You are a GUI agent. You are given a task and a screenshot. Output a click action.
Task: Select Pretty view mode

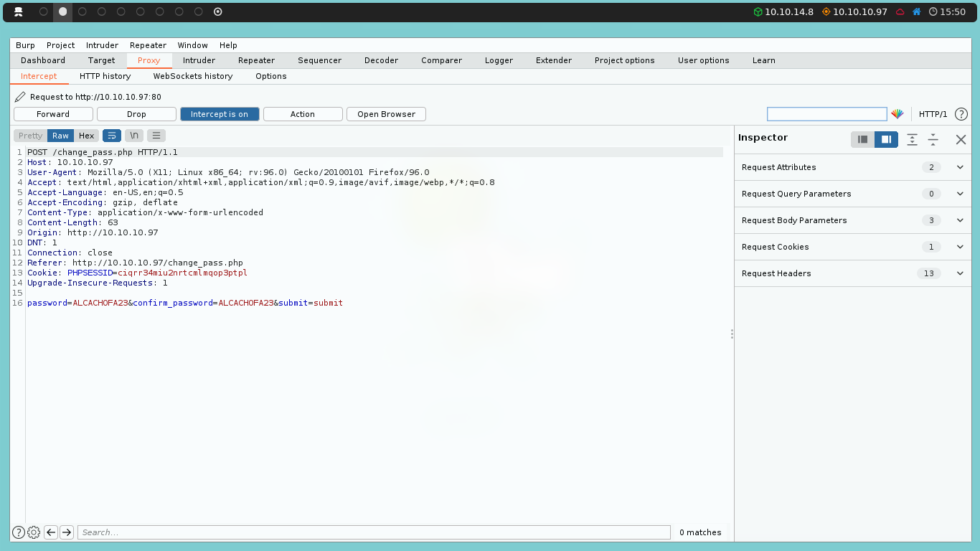31,136
